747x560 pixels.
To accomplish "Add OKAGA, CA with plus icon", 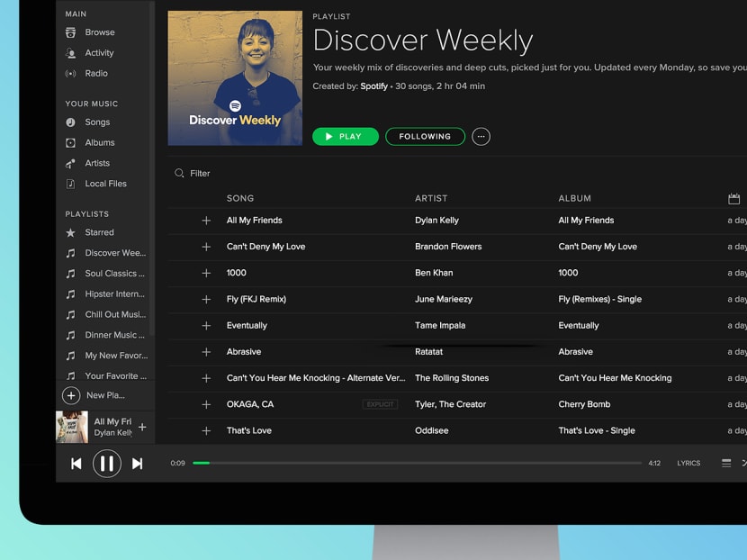I will point(206,404).
